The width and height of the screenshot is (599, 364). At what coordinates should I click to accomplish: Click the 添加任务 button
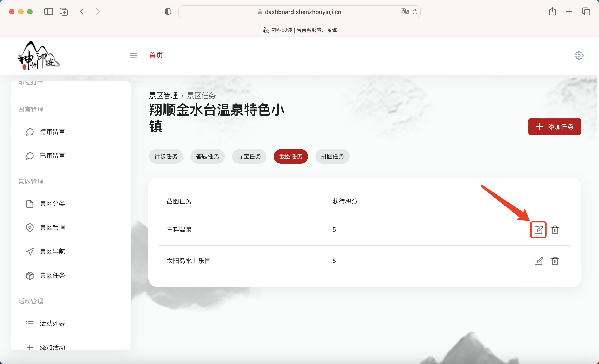tap(554, 127)
